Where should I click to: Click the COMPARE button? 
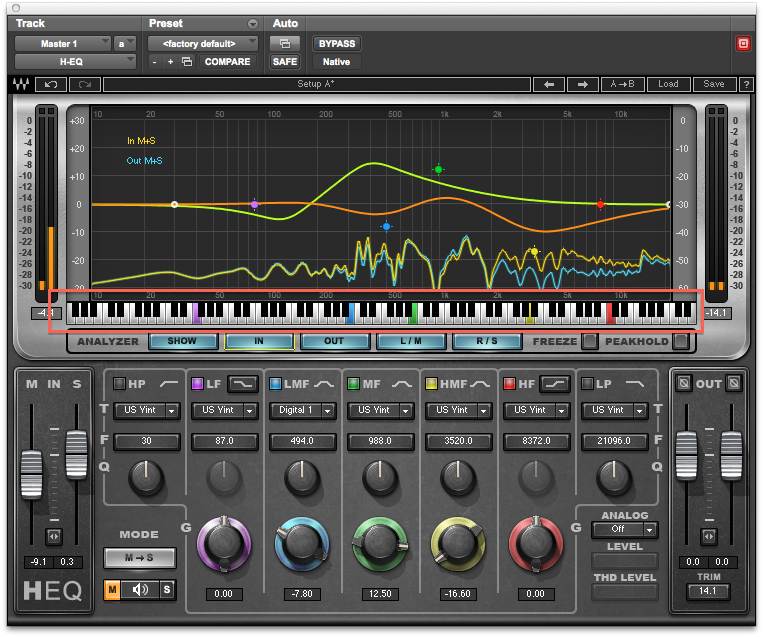pos(227,62)
